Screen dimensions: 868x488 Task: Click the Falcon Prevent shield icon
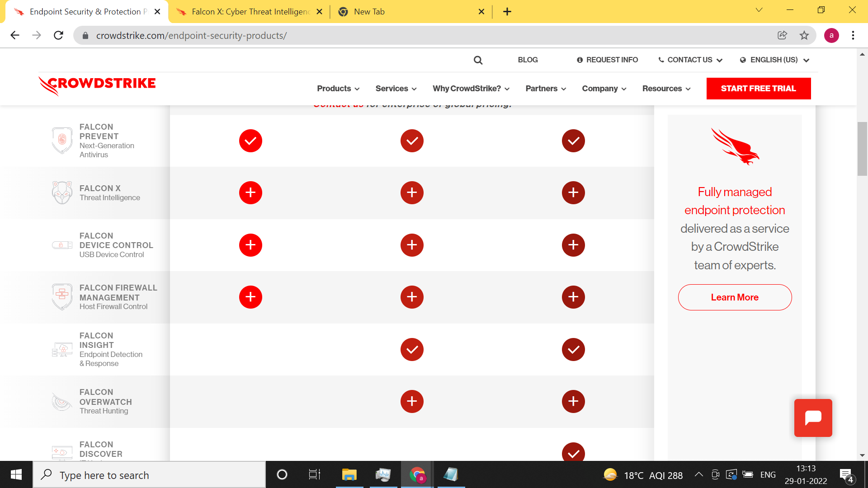pos(62,141)
